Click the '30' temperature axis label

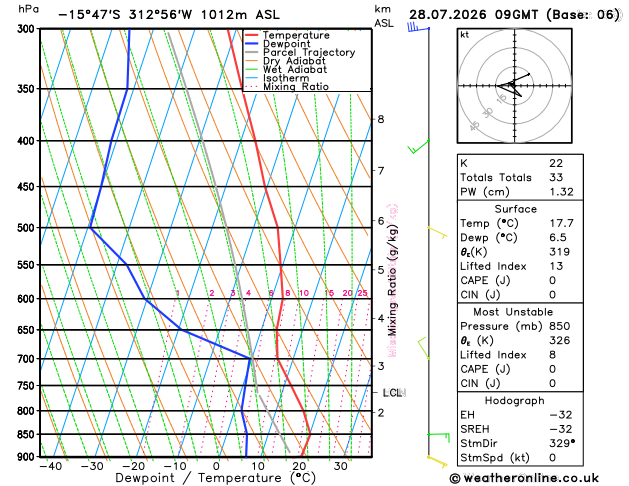tap(340, 466)
